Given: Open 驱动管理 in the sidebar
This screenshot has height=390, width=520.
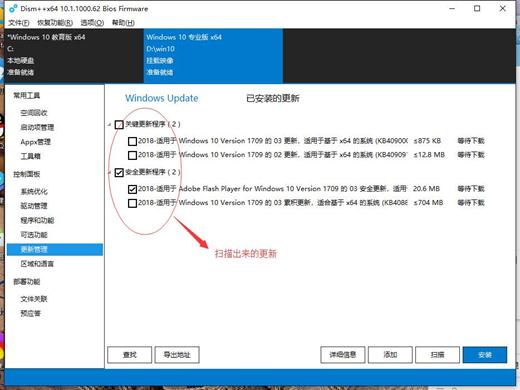Looking at the screenshot, I should (x=34, y=206).
